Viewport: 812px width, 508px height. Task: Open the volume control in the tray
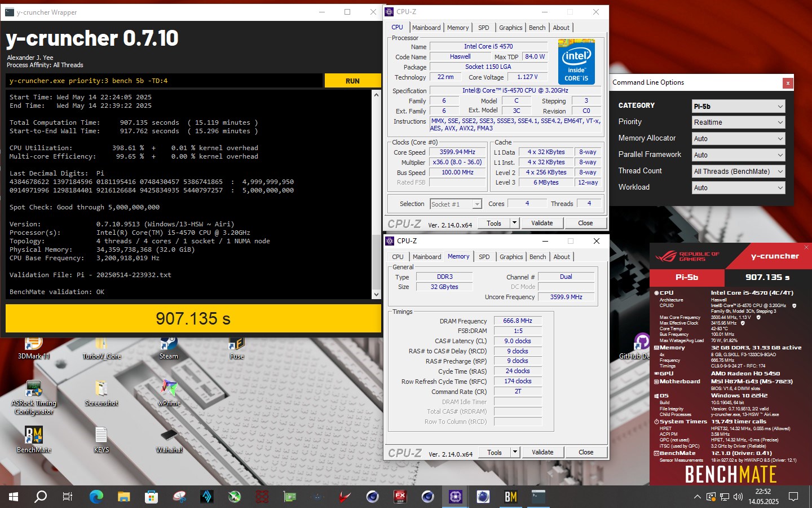738,497
